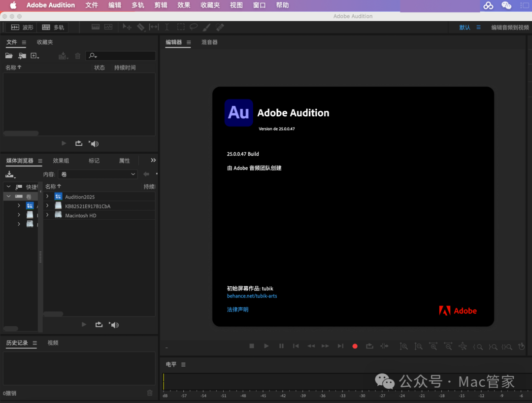Play preview in Media Browser
532x403 pixels.
click(x=84, y=325)
